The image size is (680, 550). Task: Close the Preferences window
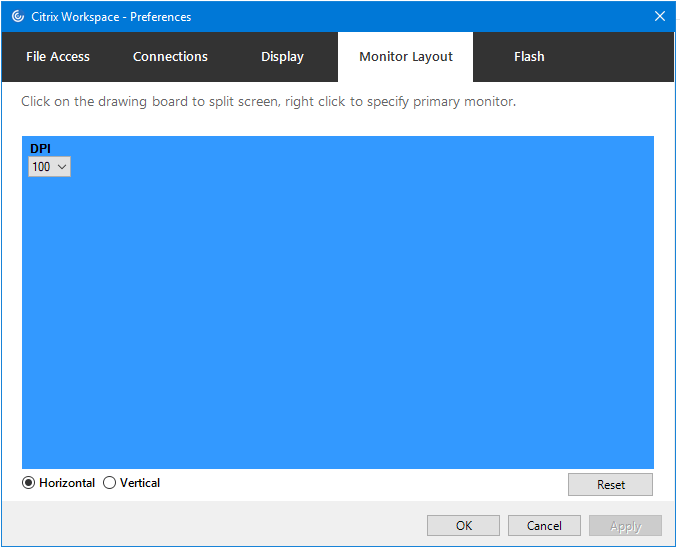tap(660, 16)
